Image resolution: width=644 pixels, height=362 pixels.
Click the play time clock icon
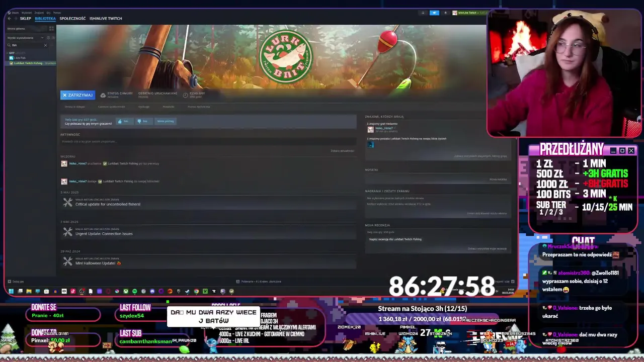[x=185, y=95]
